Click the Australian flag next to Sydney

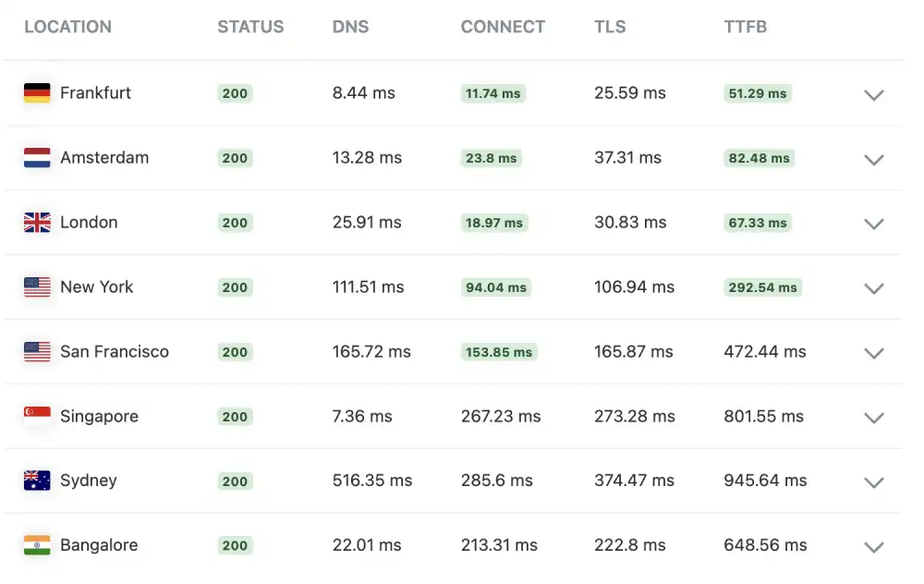(x=35, y=481)
